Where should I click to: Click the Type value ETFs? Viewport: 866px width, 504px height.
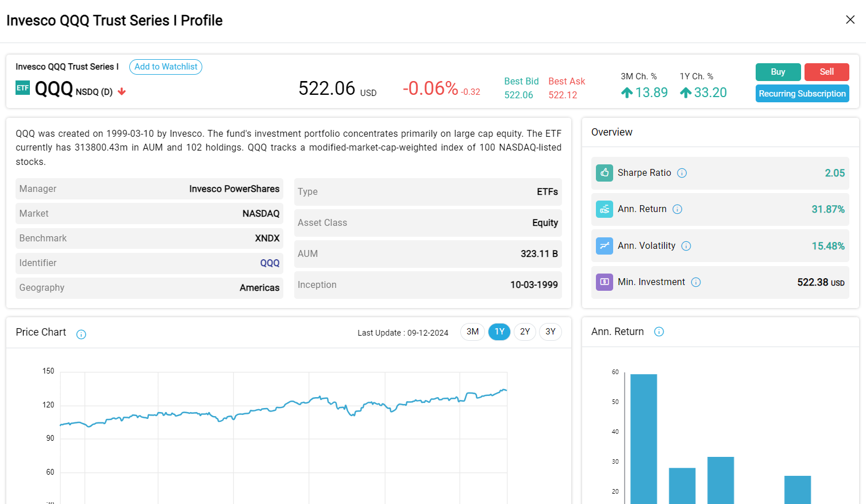547,192
